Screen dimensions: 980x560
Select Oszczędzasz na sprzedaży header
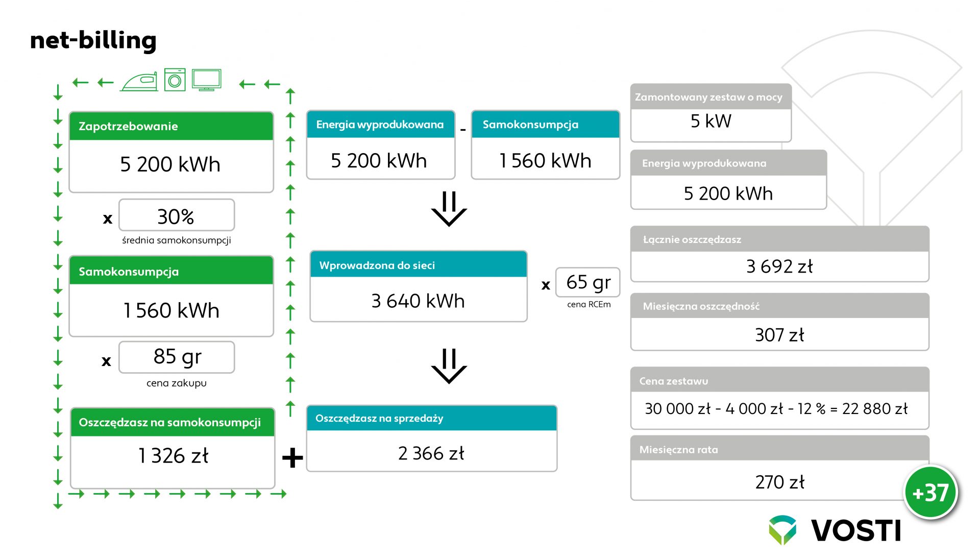(432, 418)
